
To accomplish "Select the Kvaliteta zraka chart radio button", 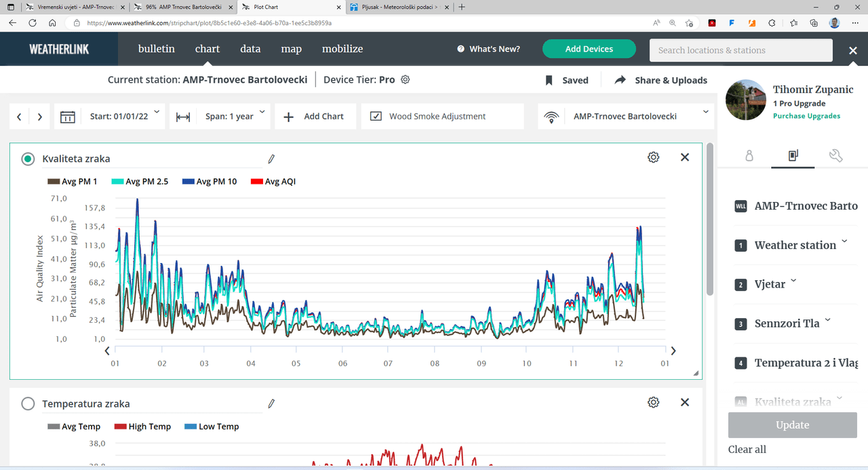I will click(28, 159).
